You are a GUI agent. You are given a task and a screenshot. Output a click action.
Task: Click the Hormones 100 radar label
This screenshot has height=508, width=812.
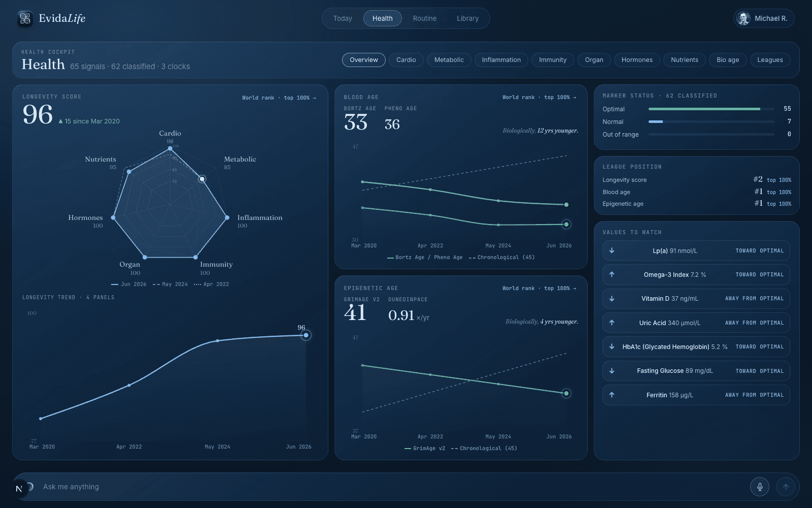pos(85,221)
